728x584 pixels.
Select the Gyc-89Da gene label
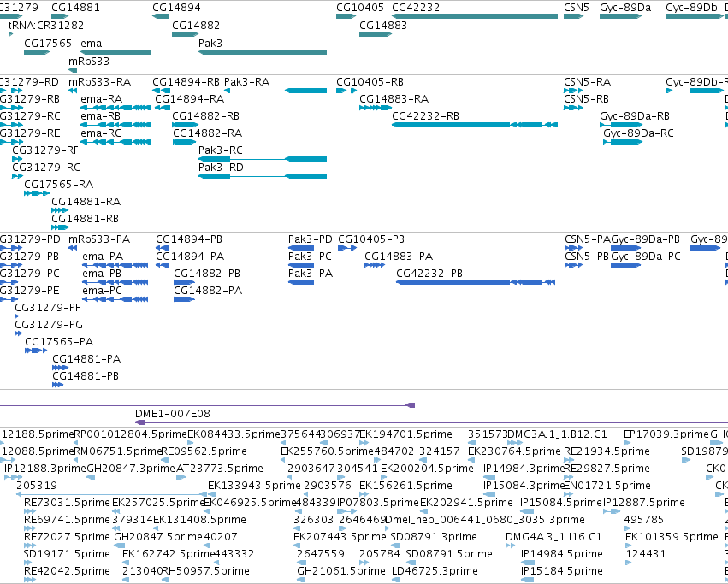(x=625, y=8)
